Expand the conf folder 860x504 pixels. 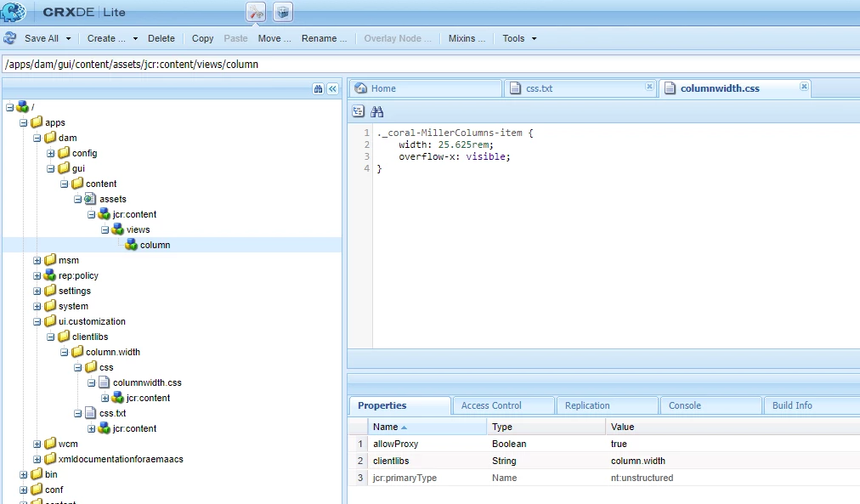click(23, 490)
